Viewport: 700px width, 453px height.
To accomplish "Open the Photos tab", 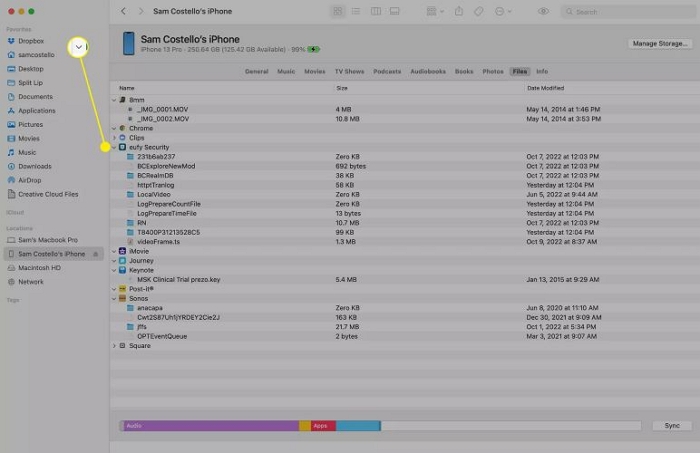I will click(492, 72).
